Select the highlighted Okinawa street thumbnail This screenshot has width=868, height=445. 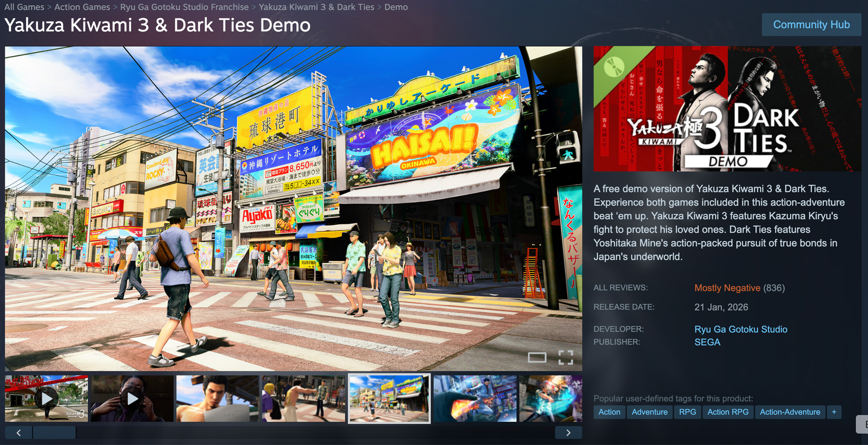pos(389,398)
